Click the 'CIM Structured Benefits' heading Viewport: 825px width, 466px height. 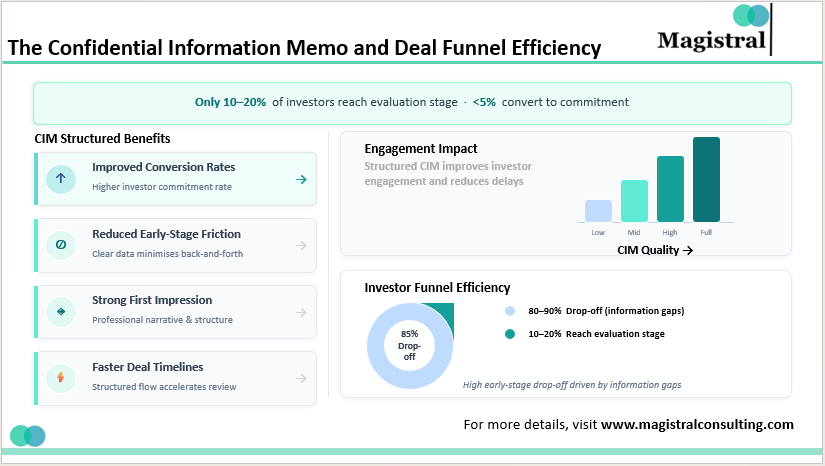pyautogui.click(x=103, y=138)
